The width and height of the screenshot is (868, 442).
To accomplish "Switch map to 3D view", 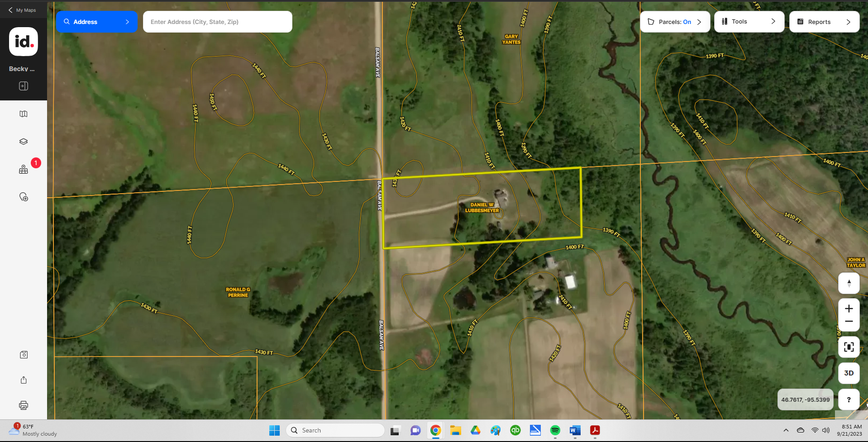I will pyautogui.click(x=849, y=373).
